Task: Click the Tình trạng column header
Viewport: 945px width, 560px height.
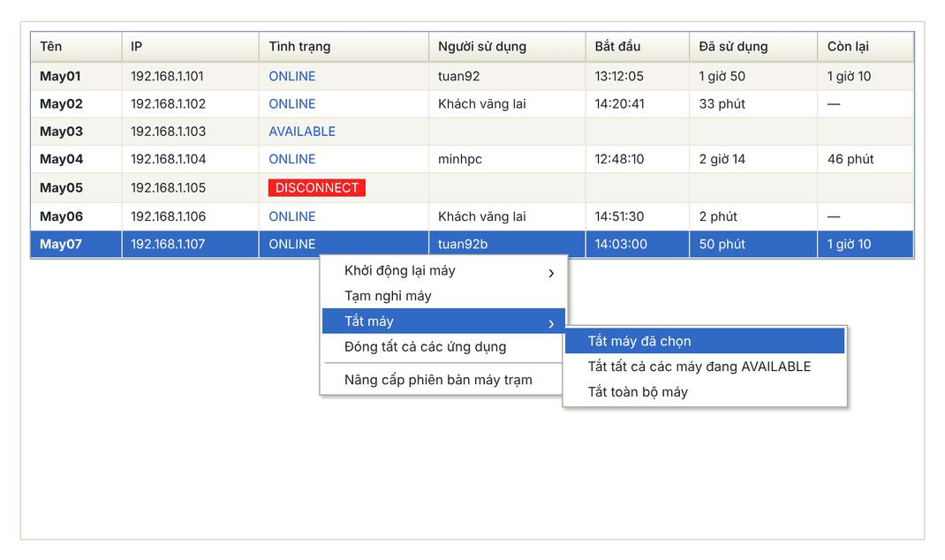Action: click(x=344, y=47)
